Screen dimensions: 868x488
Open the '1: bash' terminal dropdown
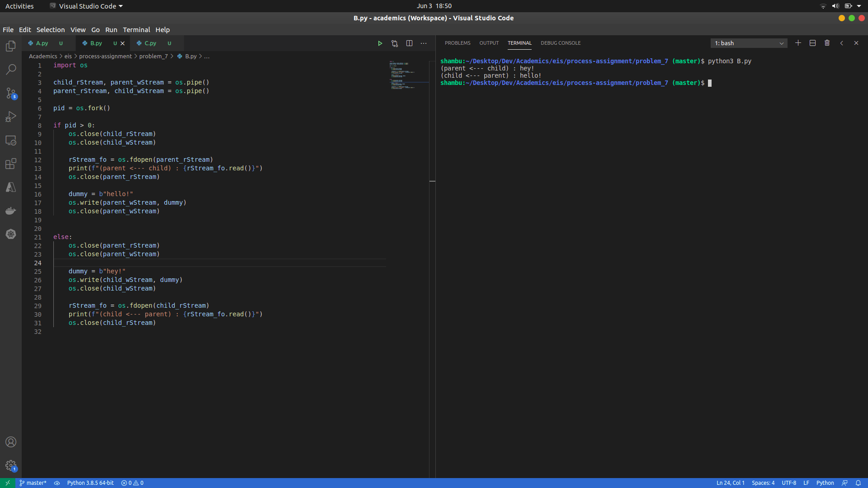coord(749,43)
